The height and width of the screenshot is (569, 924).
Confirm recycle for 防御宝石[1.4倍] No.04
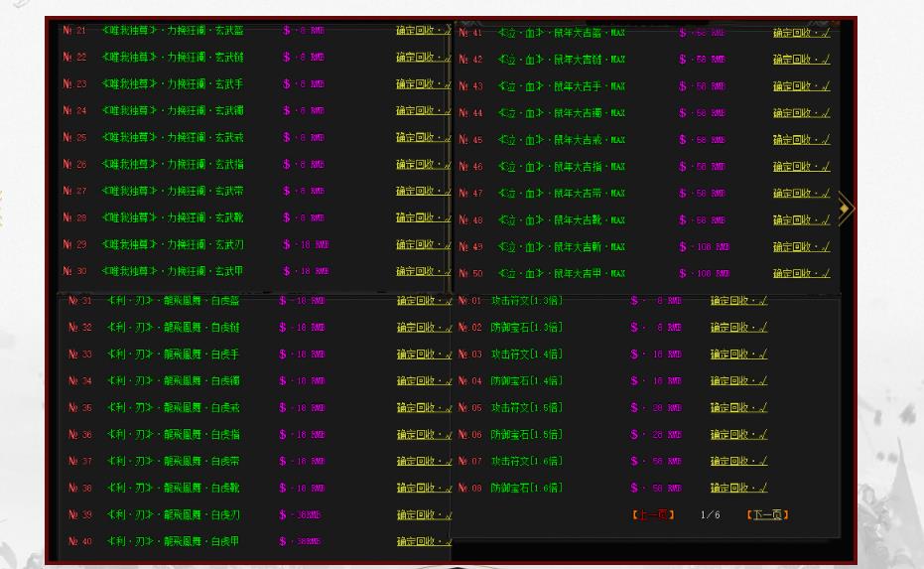[x=738, y=380]
